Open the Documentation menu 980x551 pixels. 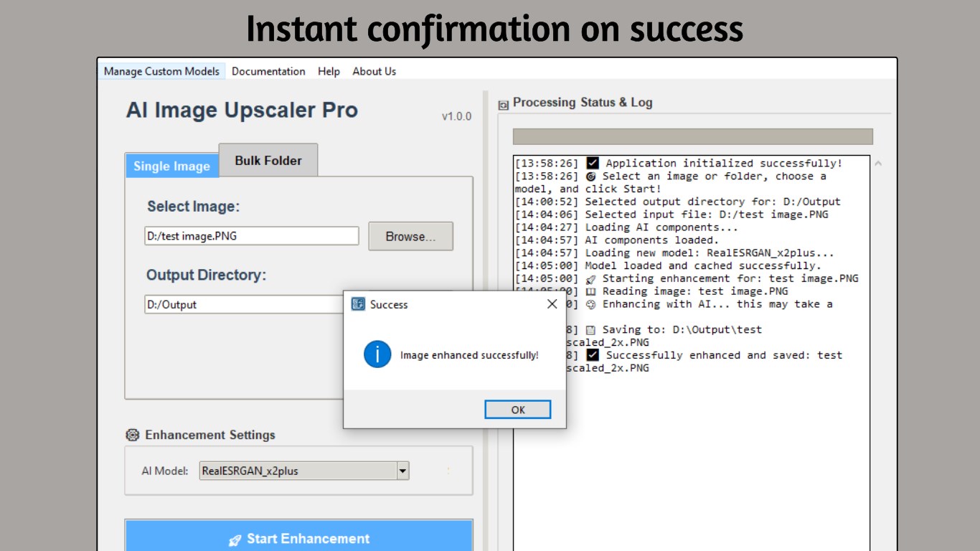[268, 71]
